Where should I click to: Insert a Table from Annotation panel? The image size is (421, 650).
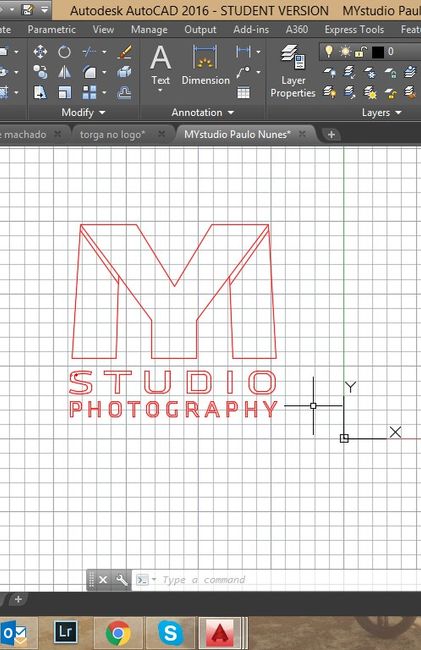click(x=244, y=92)
